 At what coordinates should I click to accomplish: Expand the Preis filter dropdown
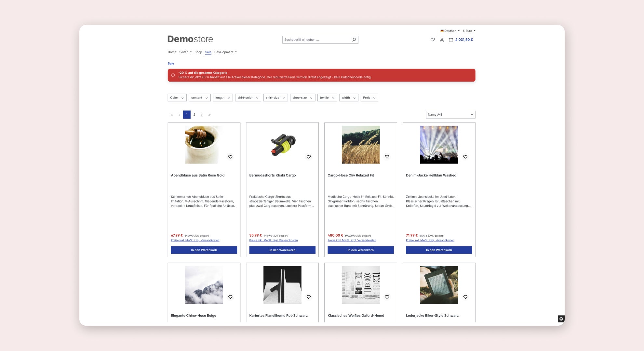coord(369,98)
